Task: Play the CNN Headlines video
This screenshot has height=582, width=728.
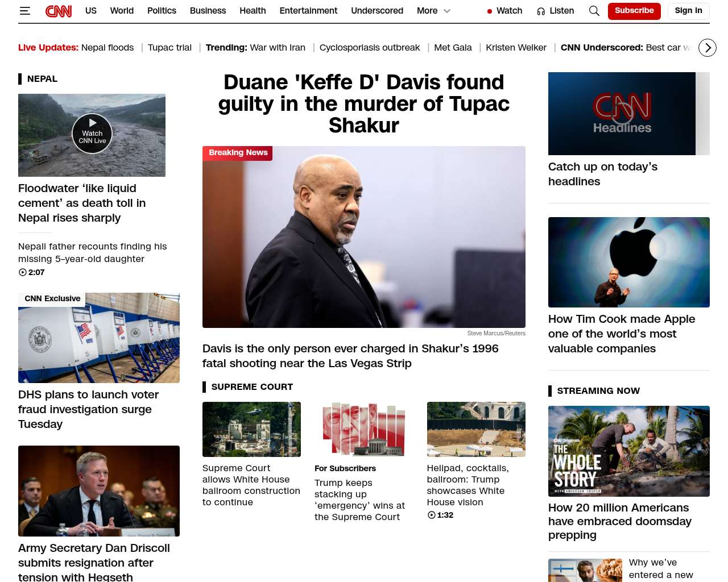Action: [622, 114]
